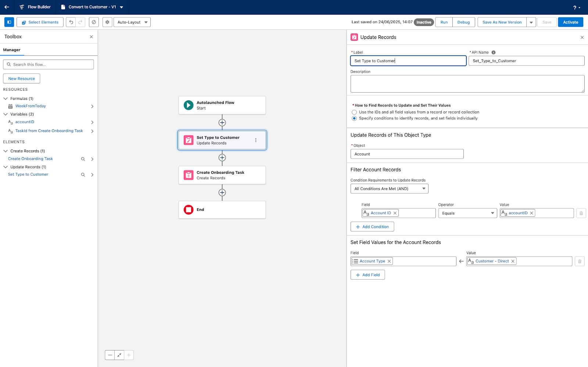
Task: Delete the Account Type field row
Action: (x=580, y=261)
